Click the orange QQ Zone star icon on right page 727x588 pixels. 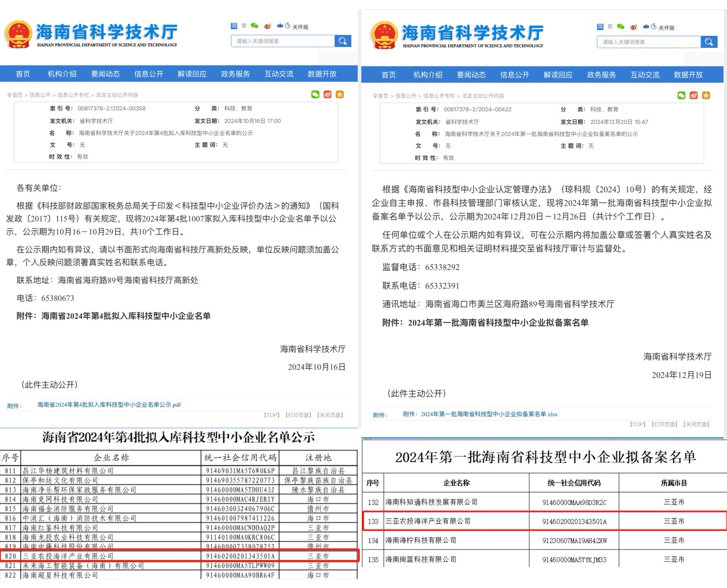coord(706,95)
